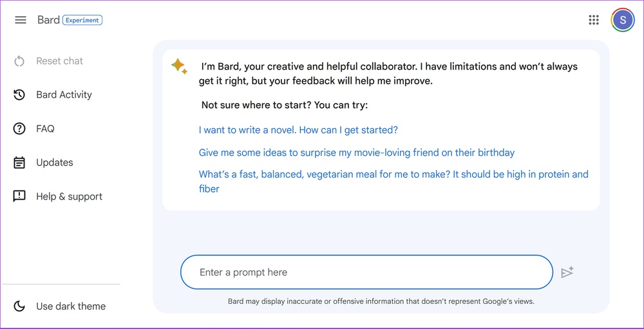Toggle the dark theme moon icon
644x329 pixels.
(19, 306)
